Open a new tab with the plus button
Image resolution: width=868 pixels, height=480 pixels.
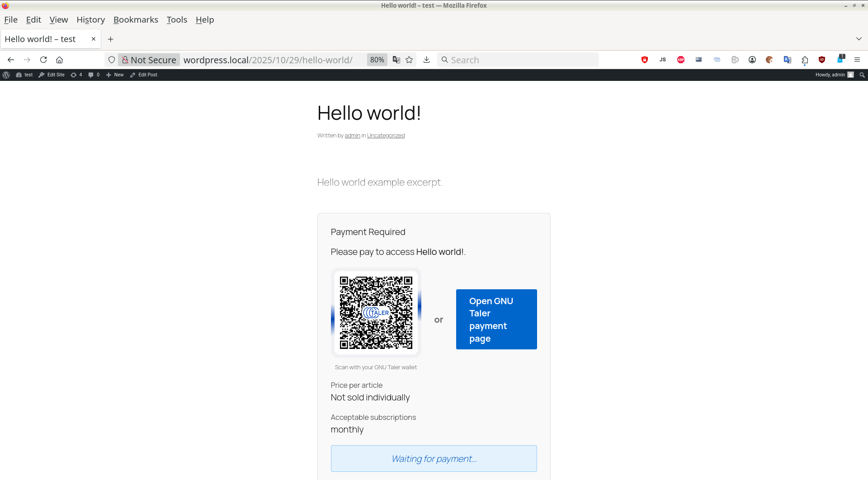[110, 39]
